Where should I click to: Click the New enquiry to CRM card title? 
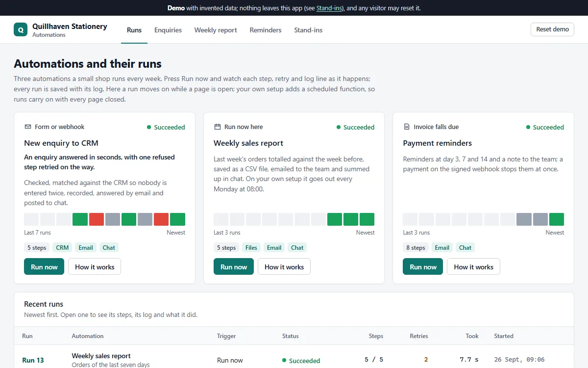(61, 143)
